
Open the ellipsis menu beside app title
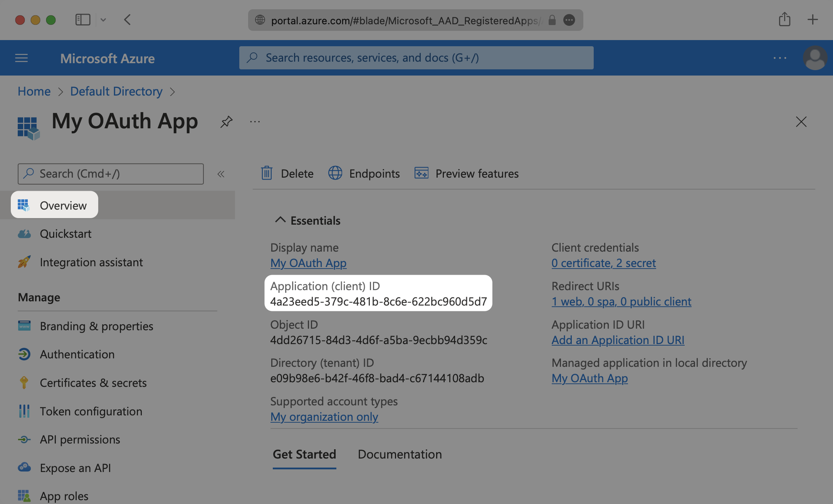click(x=255, y=122)
